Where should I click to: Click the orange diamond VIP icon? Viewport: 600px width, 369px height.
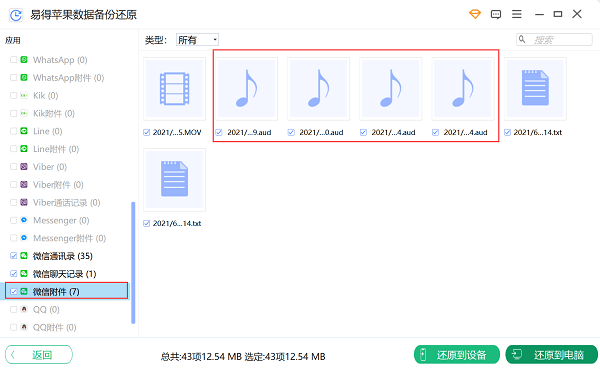coord(475,15)
